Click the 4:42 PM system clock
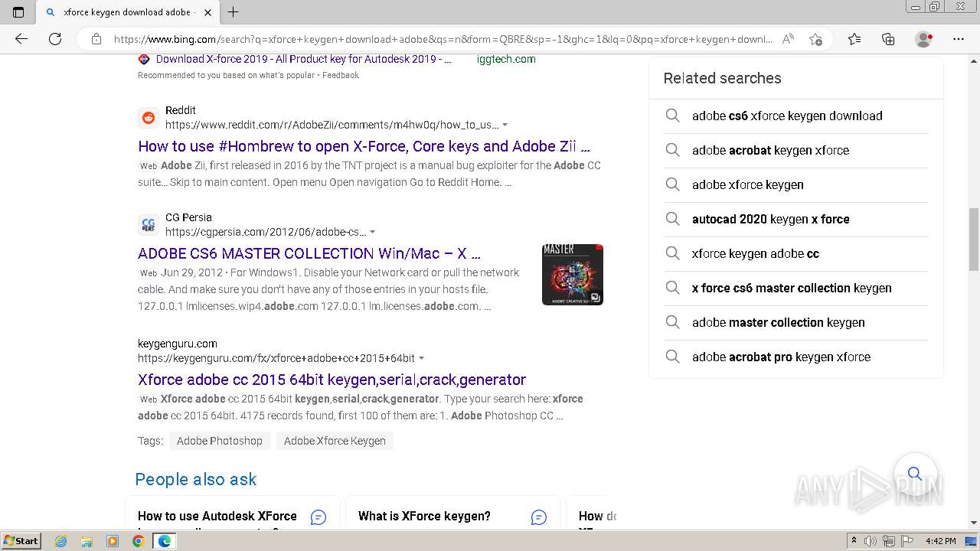Image resolution: width=980 pixels, height=551 pixels. click(940, 541)
